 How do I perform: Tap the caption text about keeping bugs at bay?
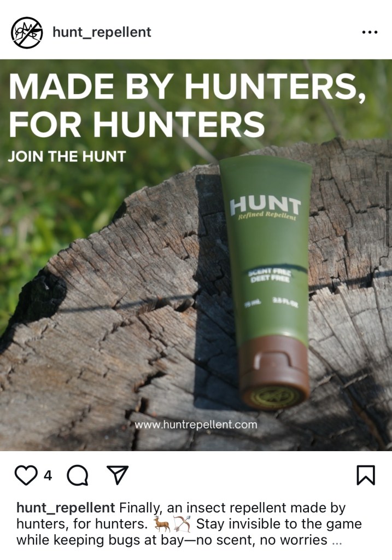pos(172,540)
